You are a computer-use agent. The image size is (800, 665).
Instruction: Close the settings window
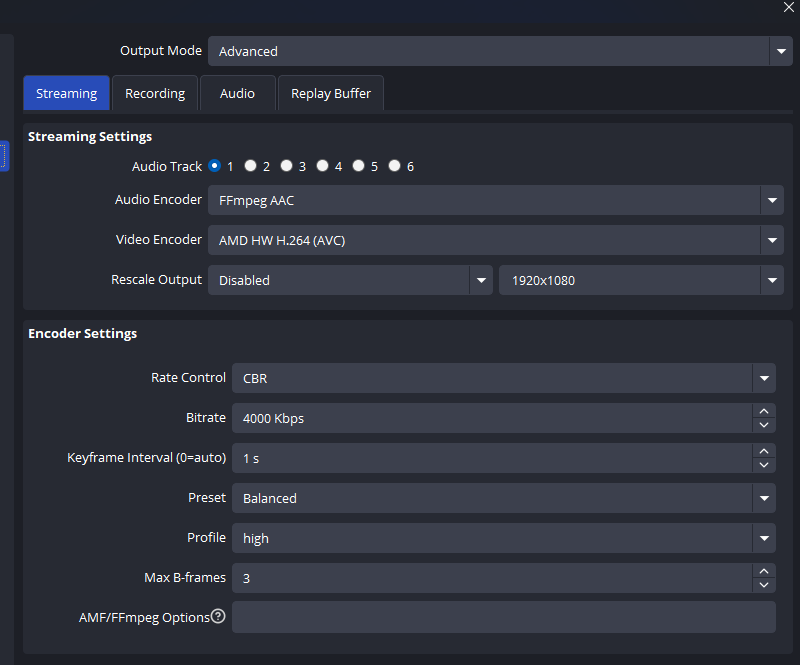click(x=789, y=7)
